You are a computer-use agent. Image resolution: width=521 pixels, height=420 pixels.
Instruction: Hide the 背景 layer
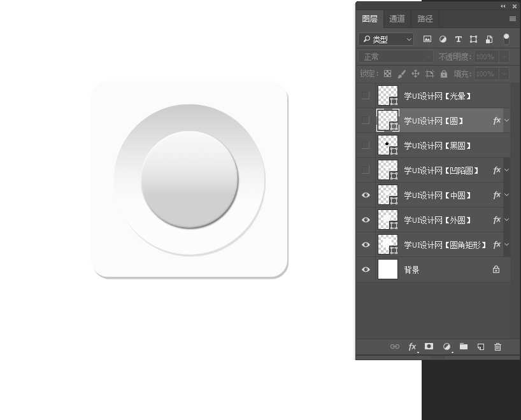click(x=366, y=270)
